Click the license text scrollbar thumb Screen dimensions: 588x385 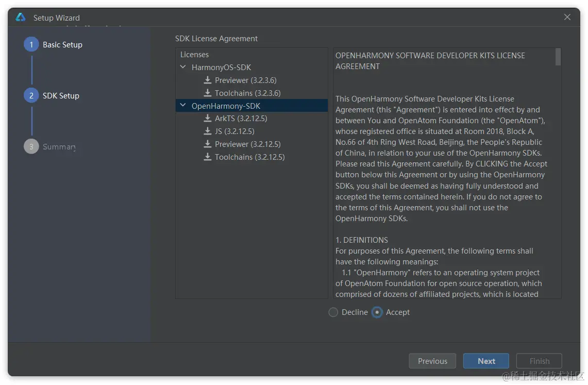tap(558, 57)
